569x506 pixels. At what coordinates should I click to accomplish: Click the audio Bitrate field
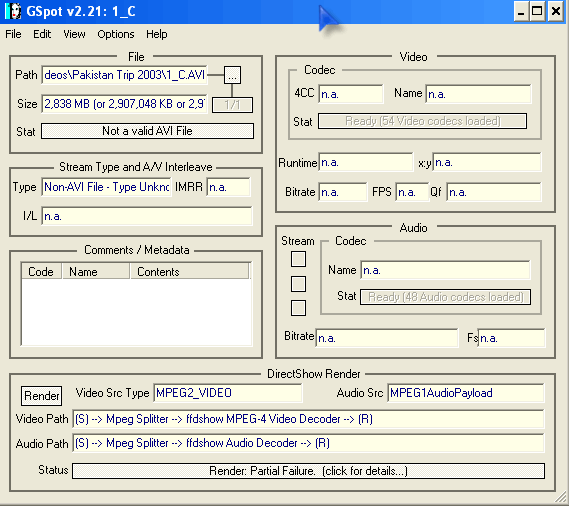[x=387, y=338]
